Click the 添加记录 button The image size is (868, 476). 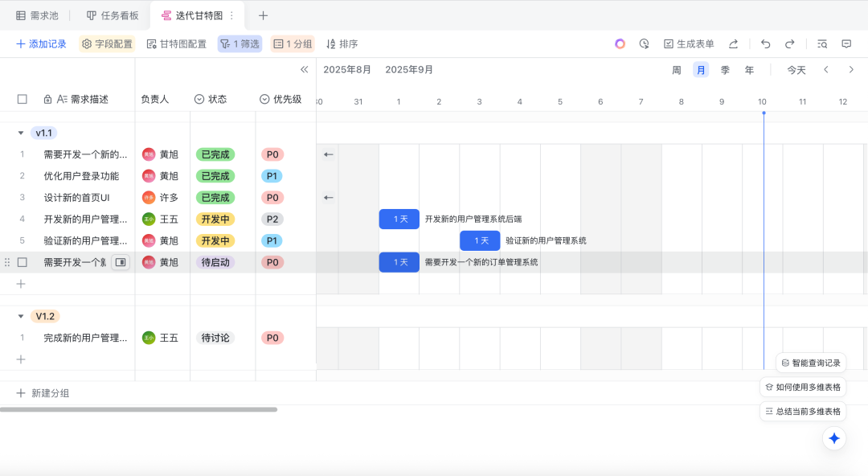click(x=41, y=44)
